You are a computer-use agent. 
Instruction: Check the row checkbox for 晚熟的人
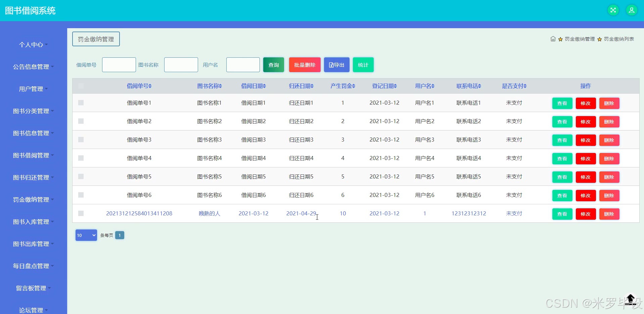click(81, 213)
